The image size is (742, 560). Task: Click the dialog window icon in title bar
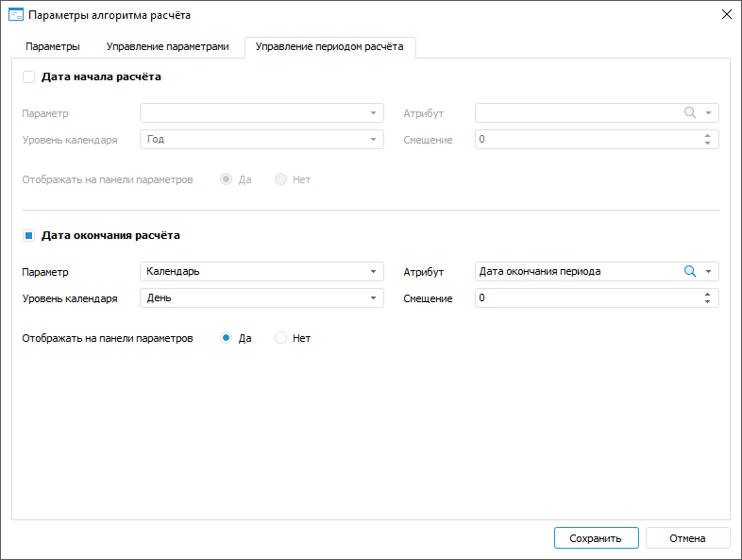[15, 14]
